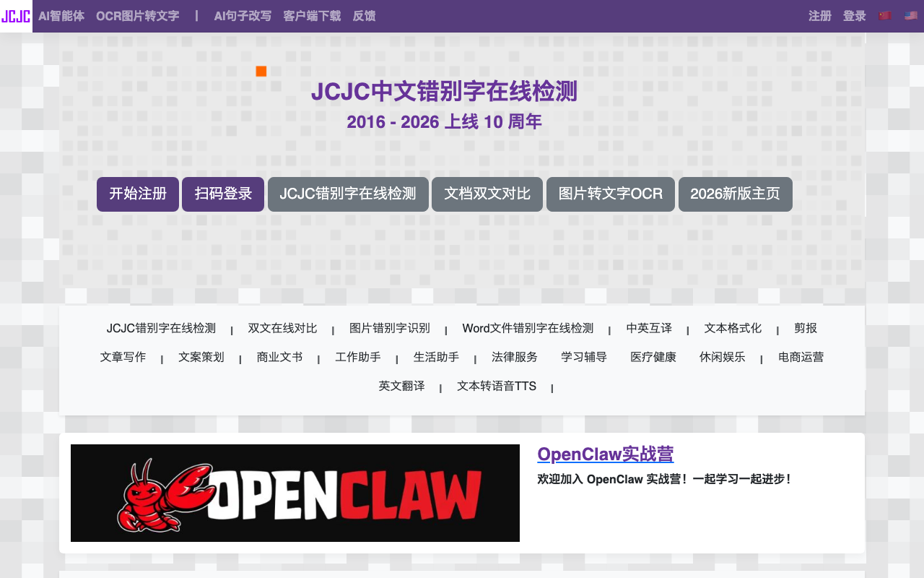Viewport: 924px width, 578px height.
Task: Open the 文本转语音TTS link
Action: [497, 386]
